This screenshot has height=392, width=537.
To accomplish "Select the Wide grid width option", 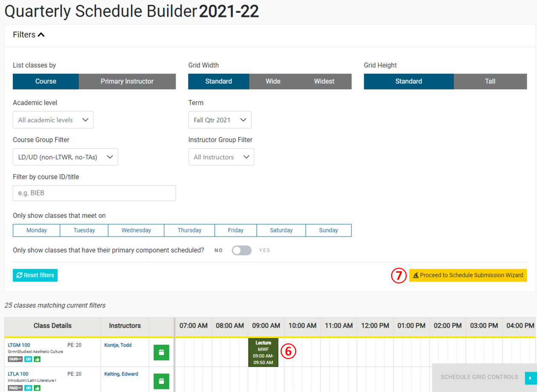I will pos(273,81).
